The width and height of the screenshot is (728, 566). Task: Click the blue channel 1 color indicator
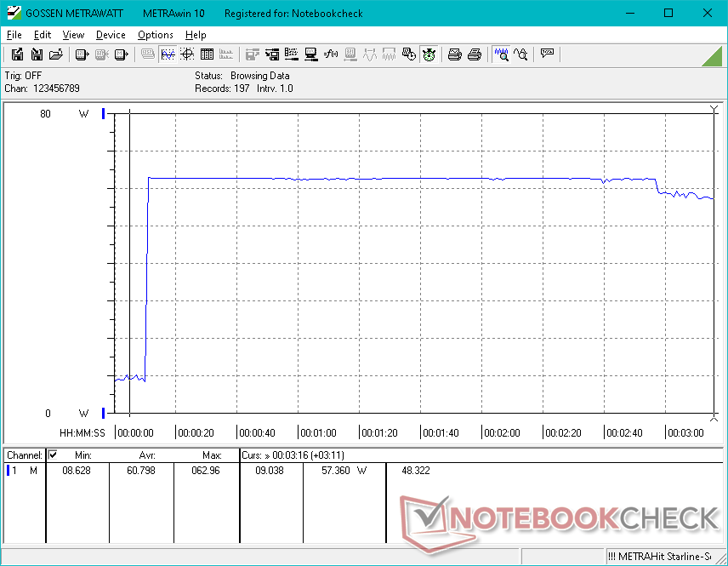click(8, 471)
